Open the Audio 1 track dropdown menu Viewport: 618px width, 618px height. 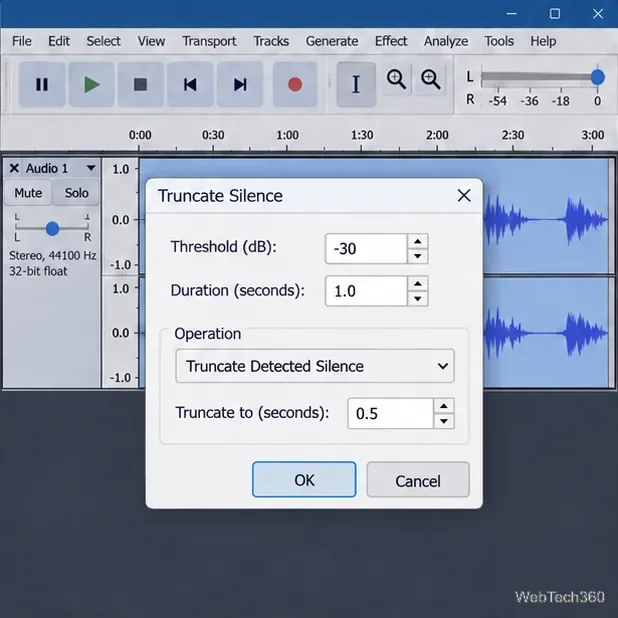[91, 168]
